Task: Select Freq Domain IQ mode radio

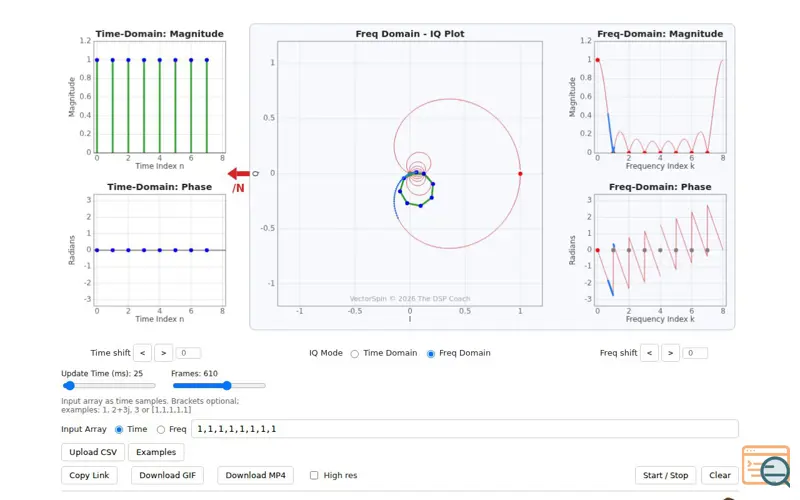Action: (x=431, y=354)
